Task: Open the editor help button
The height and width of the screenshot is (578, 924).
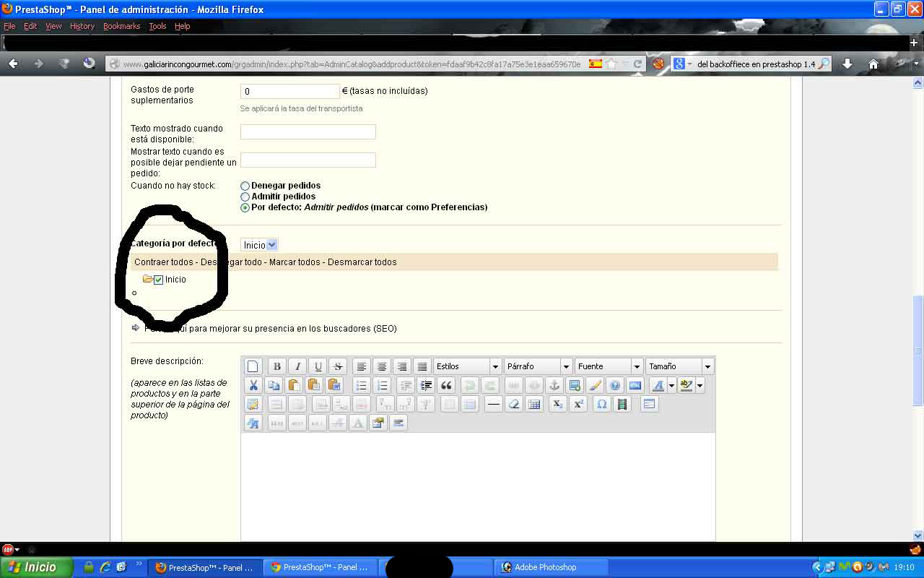Action: pos(614,385)
